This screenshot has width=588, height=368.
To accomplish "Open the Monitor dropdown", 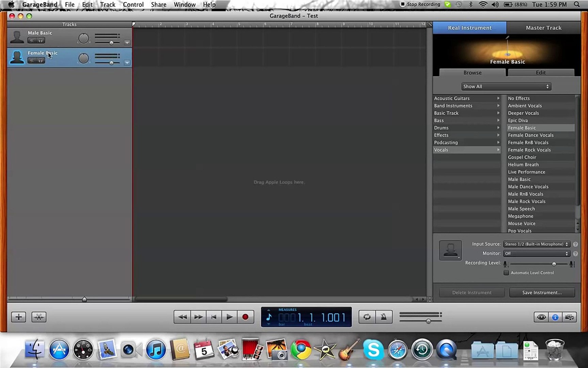I will click(x=537, y=254).
